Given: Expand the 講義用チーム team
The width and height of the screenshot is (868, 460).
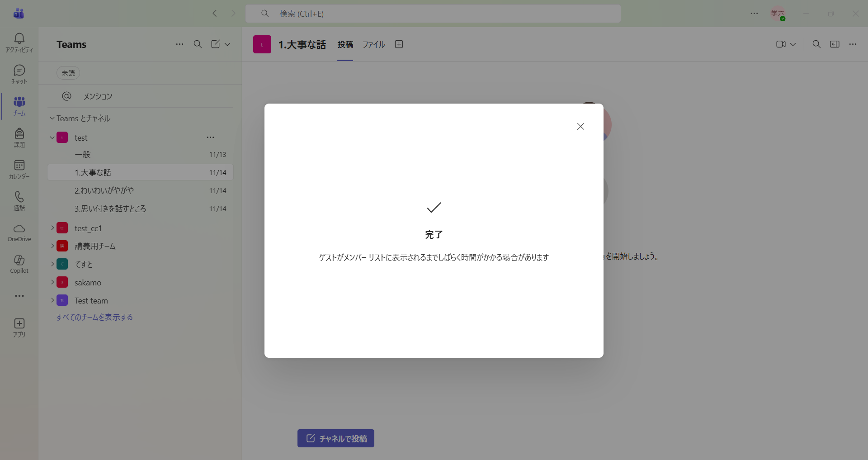Looking at the screenshot, I should [x=52, y=246].
